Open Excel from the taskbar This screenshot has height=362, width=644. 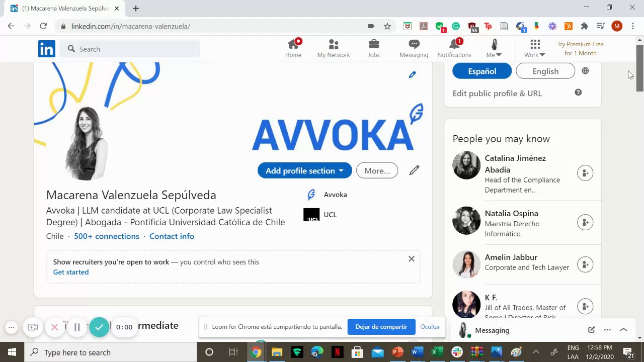(437, 352)
